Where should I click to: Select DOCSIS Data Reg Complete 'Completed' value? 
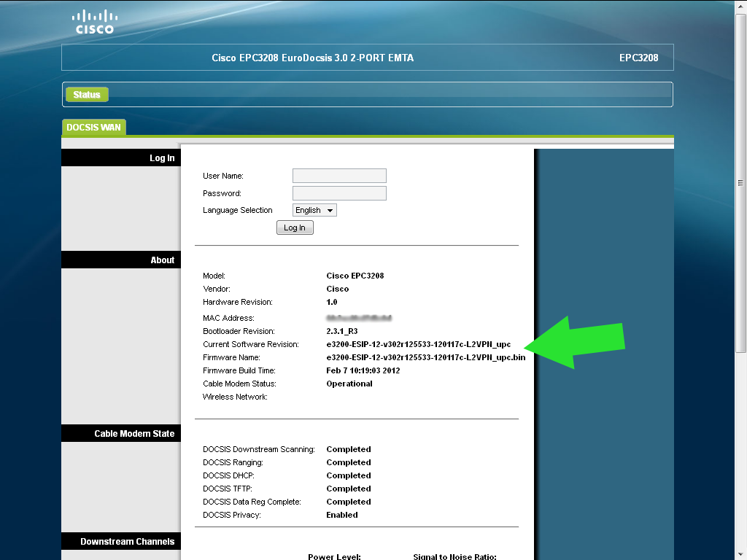(348, 502)
